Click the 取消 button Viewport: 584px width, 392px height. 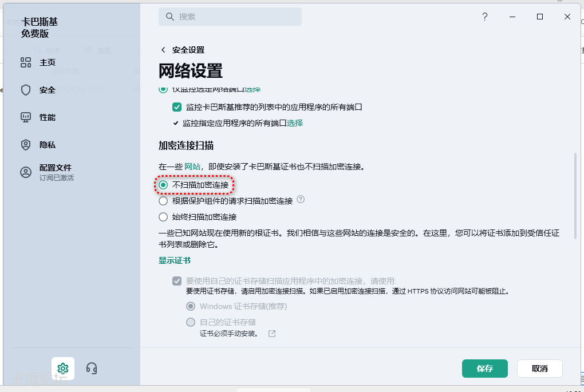click(540, 369)
